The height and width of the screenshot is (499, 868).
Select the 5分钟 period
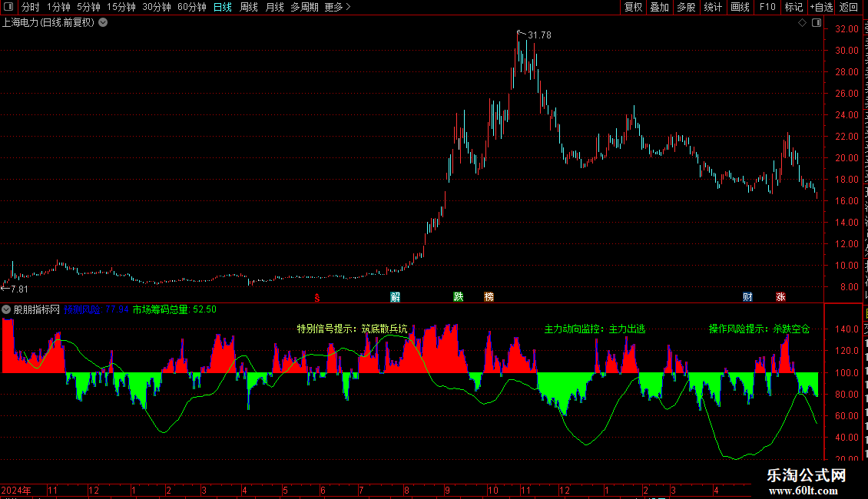click(x=88, y=7)
